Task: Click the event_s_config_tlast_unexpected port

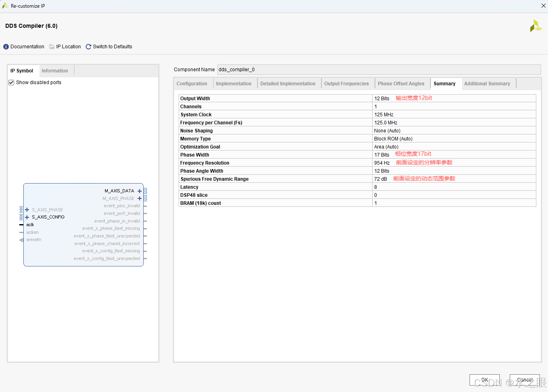Action: click(x=107, y=259)
